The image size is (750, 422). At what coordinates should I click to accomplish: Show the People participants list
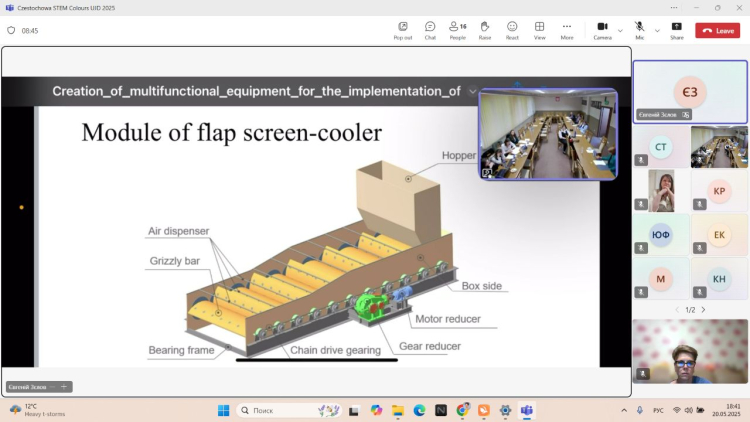point(457,30)
